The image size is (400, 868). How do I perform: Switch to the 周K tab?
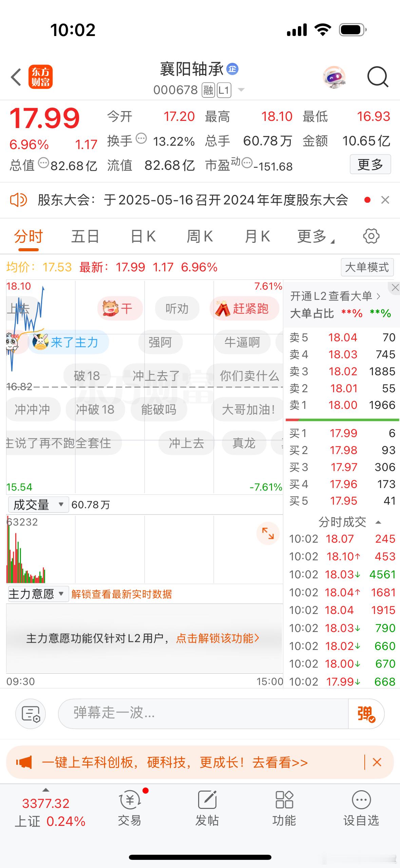coord(199,236)
